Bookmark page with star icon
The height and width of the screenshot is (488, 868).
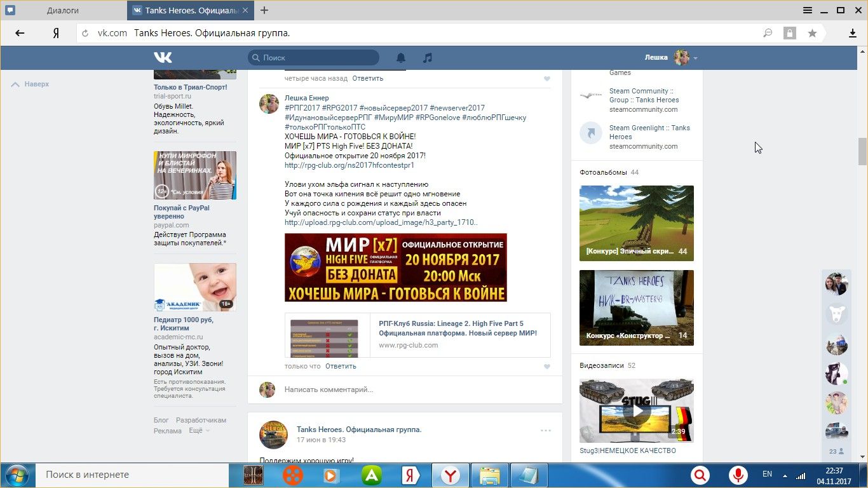click(x=812, y=33)
